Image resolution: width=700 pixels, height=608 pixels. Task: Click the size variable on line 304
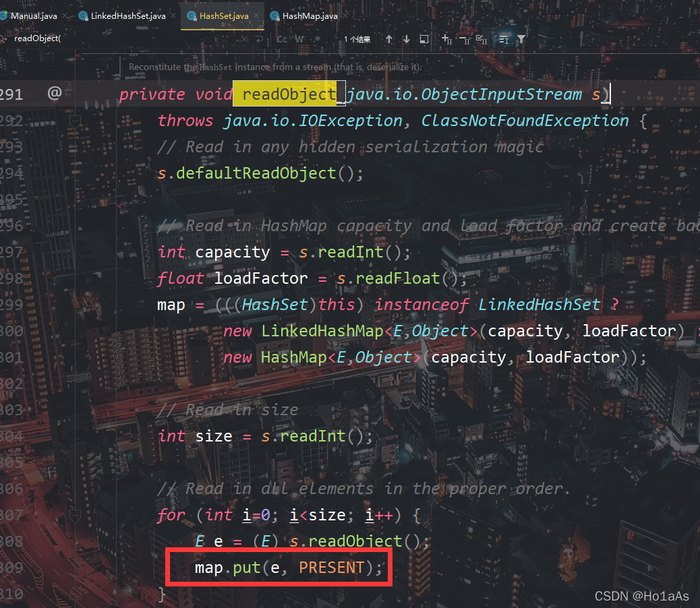click(213, 436)
